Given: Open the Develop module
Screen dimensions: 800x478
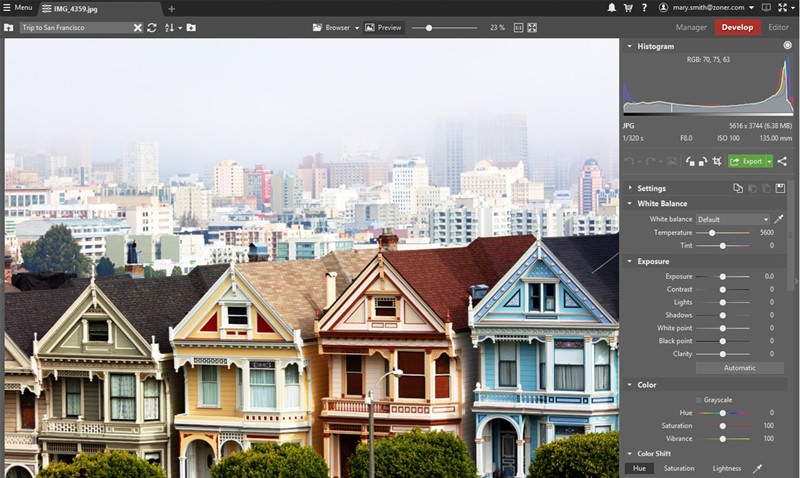Looking at the screenshot, I should tap(737, 28).
